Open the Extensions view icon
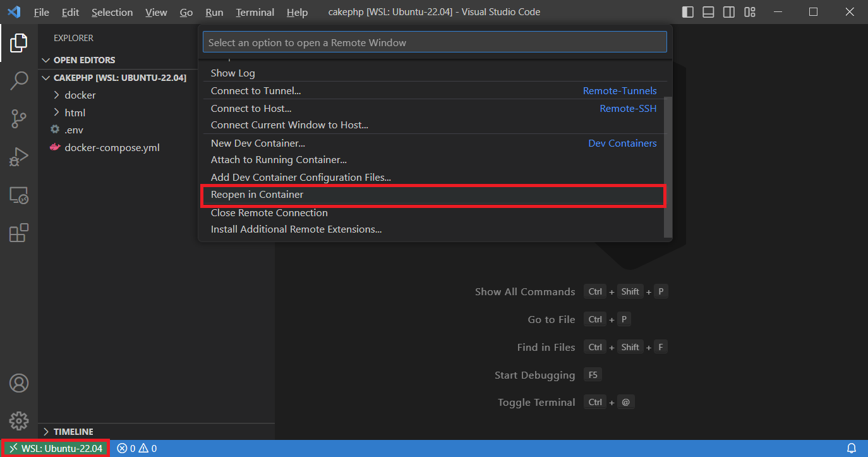This screenshot has height=457, width=868. tap(19, 233)
